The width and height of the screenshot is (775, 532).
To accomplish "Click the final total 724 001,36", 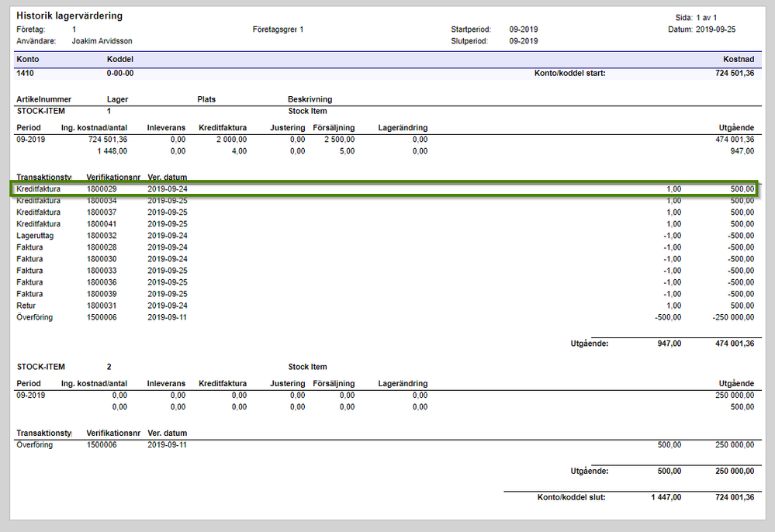I will (x=735, y=497).
